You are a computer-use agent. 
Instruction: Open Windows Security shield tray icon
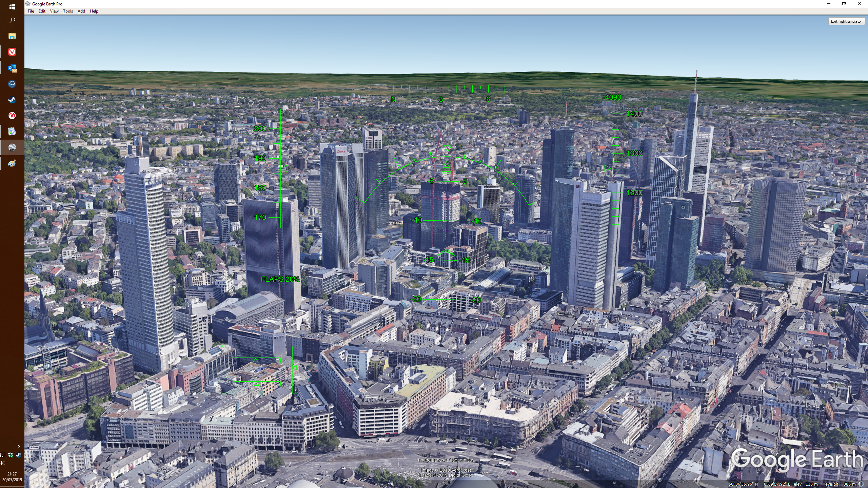(11, 455)
